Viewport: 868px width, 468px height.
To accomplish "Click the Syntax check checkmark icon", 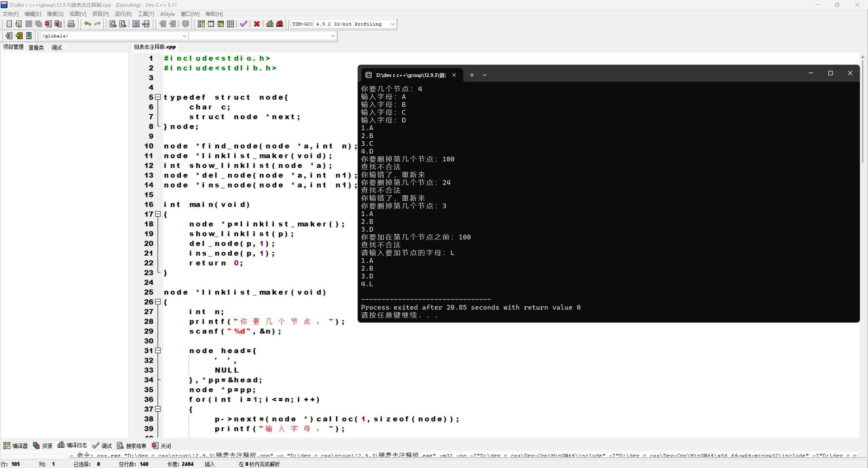I will (243, 24).
